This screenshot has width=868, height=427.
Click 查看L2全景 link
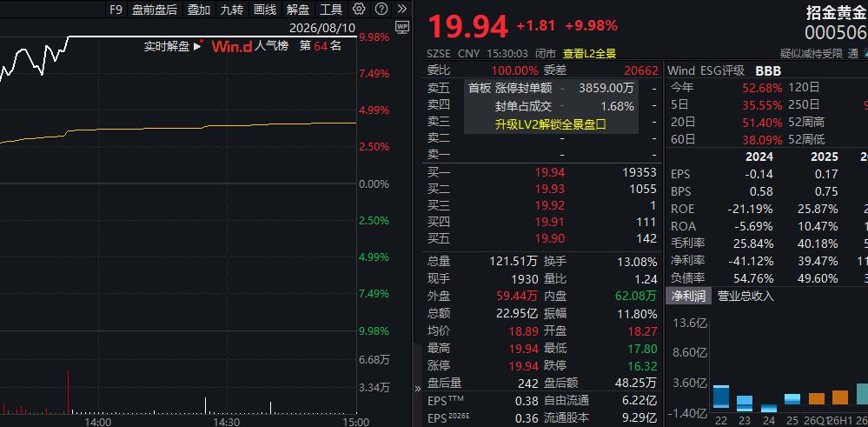(x=590, y=54)
